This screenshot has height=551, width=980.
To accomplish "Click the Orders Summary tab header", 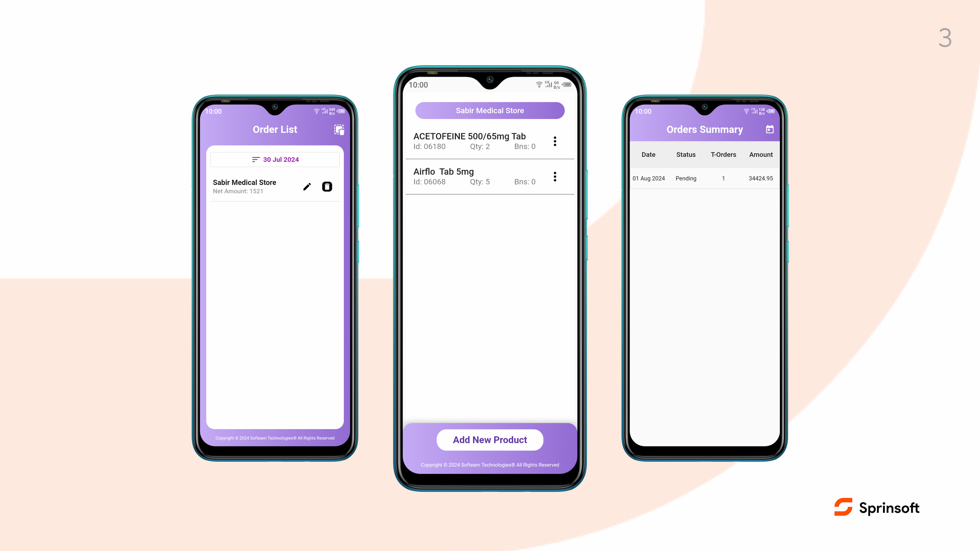I will pyautogui.click(x=705, y=129).
